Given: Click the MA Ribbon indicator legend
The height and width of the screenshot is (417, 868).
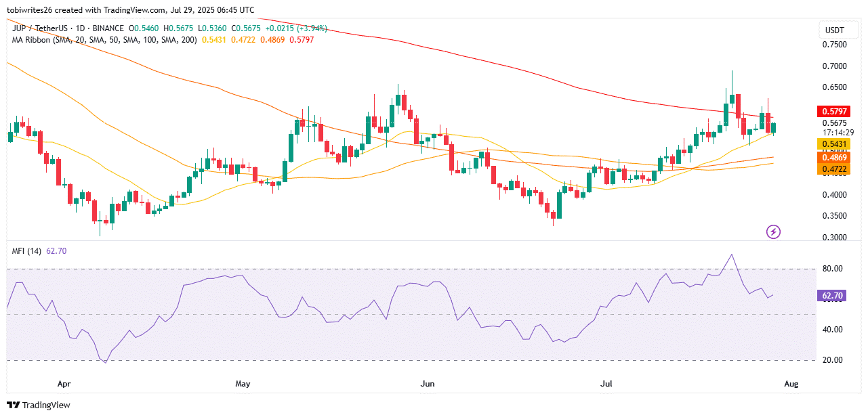Looking at the screenshot, I should 105,40.
